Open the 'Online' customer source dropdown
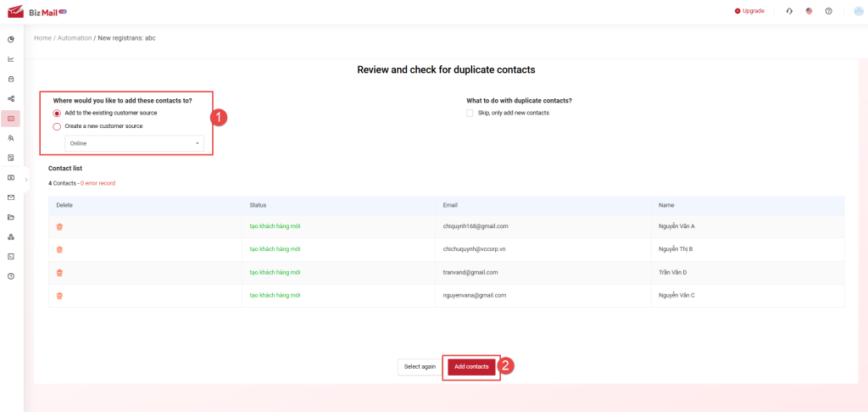Image resolution: width=868 pixels, height=412 pixels. pyautogui.click(x=134, y=143)
